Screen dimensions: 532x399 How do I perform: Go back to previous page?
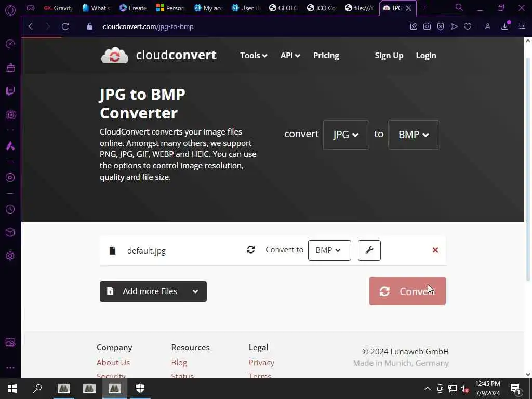point(31,26)
